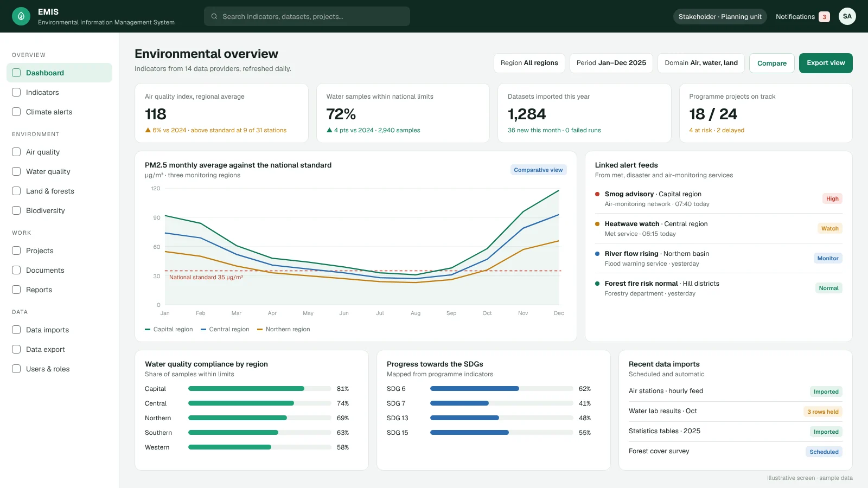Click the Heatwave watch alert title
Viewport: 868px width, 488px height.
pos(632,224)
